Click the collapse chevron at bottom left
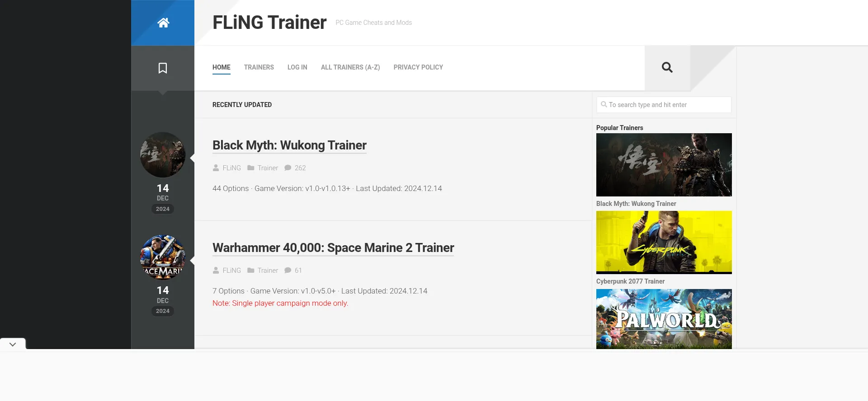This screenshot has width=868, height=401. coord(13,344)
